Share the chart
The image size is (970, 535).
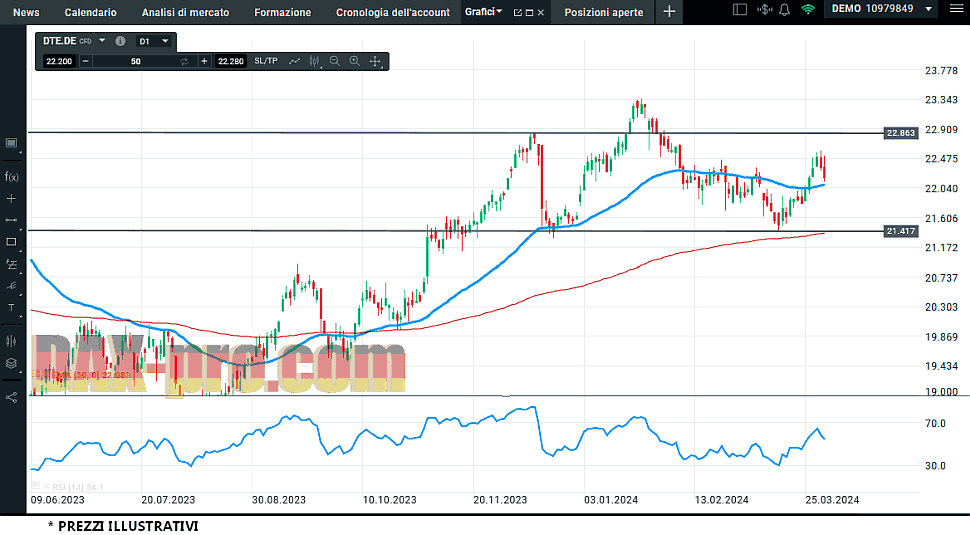coord(11,397)
